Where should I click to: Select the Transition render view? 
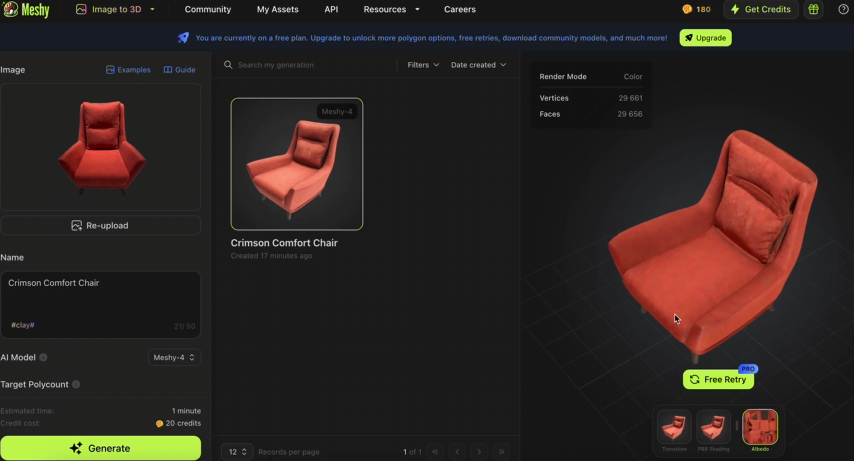click(x=674, y=427)
